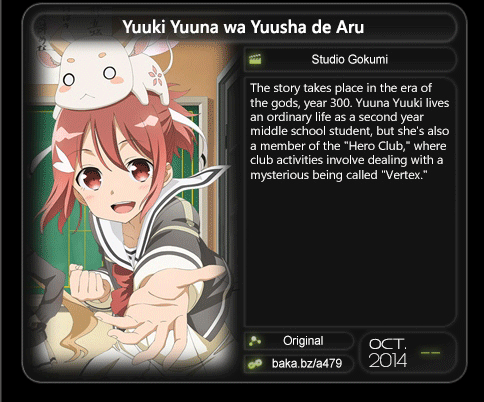The width and height of the screenshot is (484, 402).
Task: Click the pink flower mark on the creature
Action: point(155,76)
